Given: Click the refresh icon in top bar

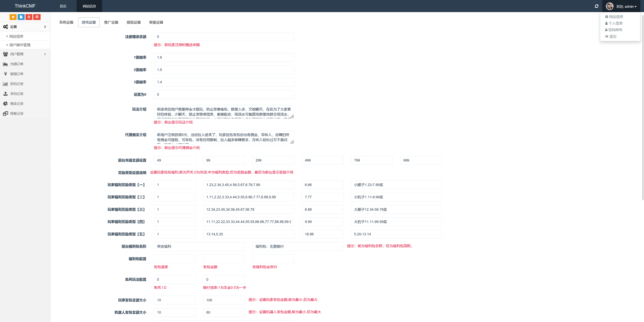Looking at the screenshot, I should tap(597, 6).
